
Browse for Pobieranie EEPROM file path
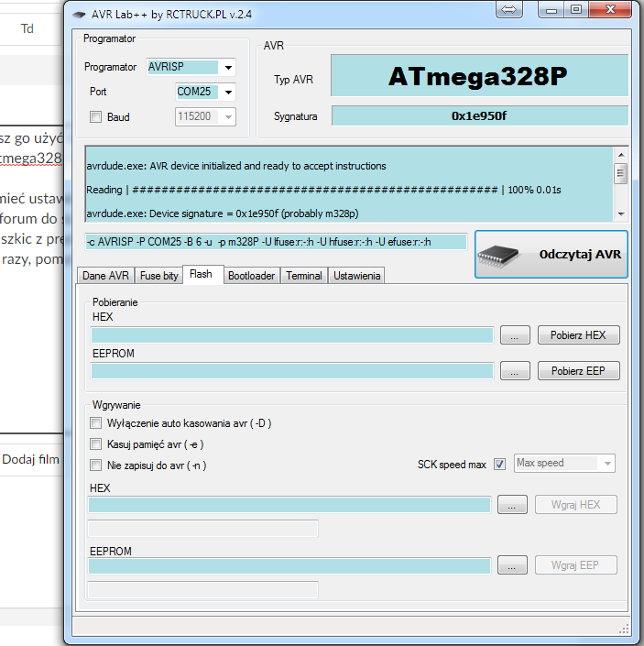tap(515, 371)
